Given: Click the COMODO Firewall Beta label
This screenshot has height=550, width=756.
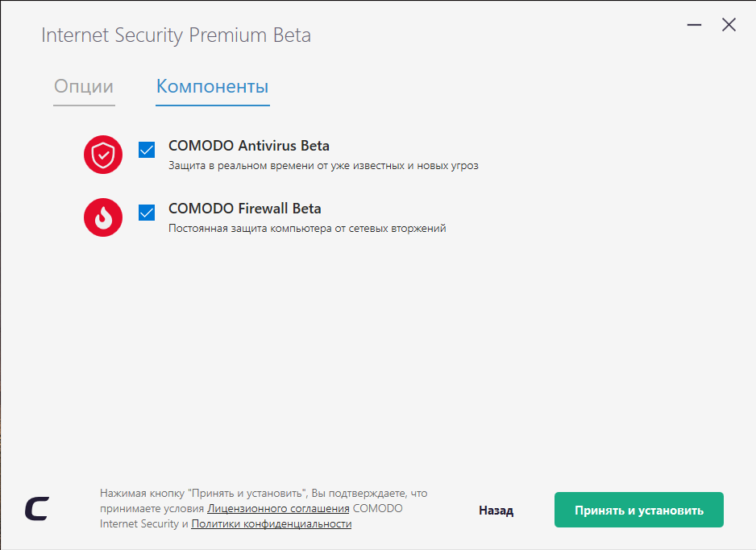Looking at the screenshot, I should coord(244,209).
